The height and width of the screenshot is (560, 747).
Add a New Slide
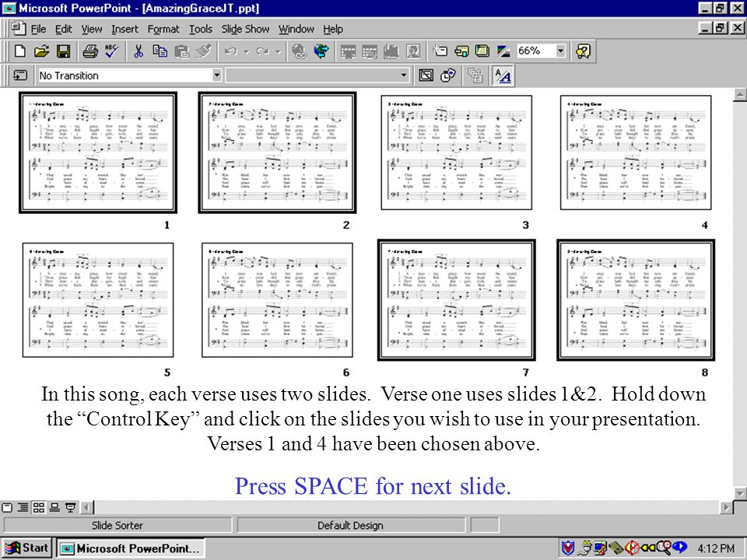(x=440, y=51)
